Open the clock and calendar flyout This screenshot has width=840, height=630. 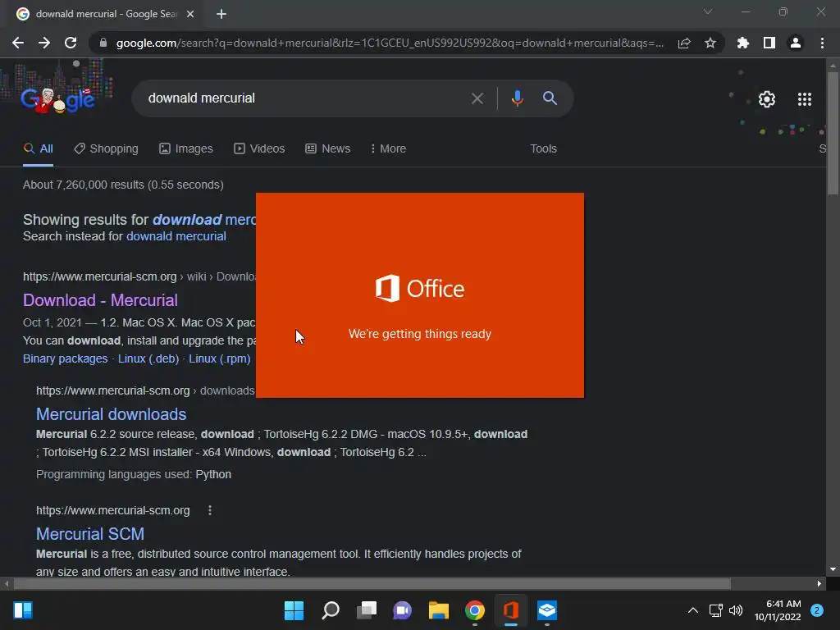tap(778, 610)
